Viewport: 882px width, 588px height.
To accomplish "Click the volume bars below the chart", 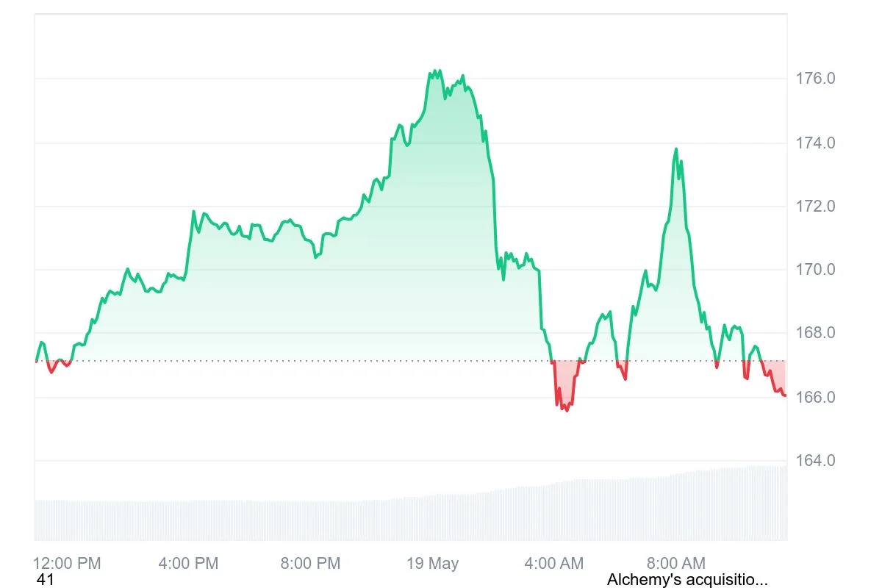I will click(412, 518).
